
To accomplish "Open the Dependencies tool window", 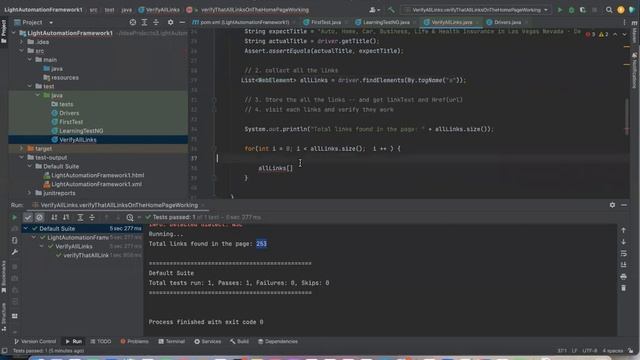I will [278, 341].
